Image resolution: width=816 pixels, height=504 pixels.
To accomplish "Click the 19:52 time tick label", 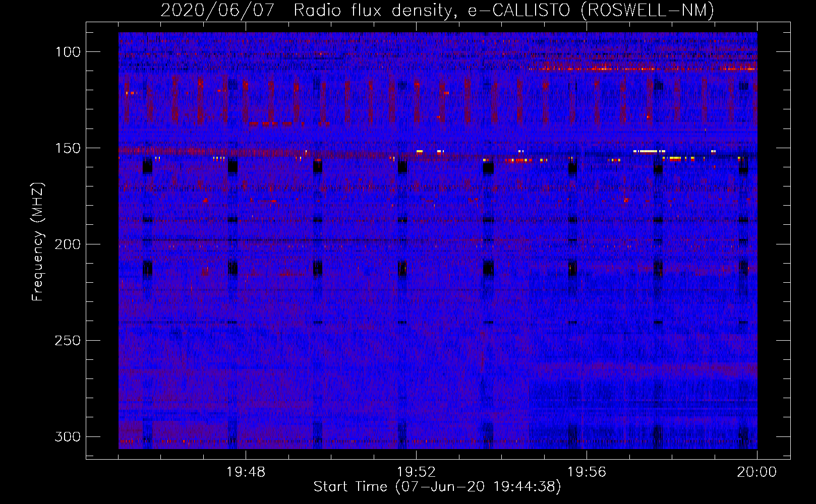I will [416, 472].
